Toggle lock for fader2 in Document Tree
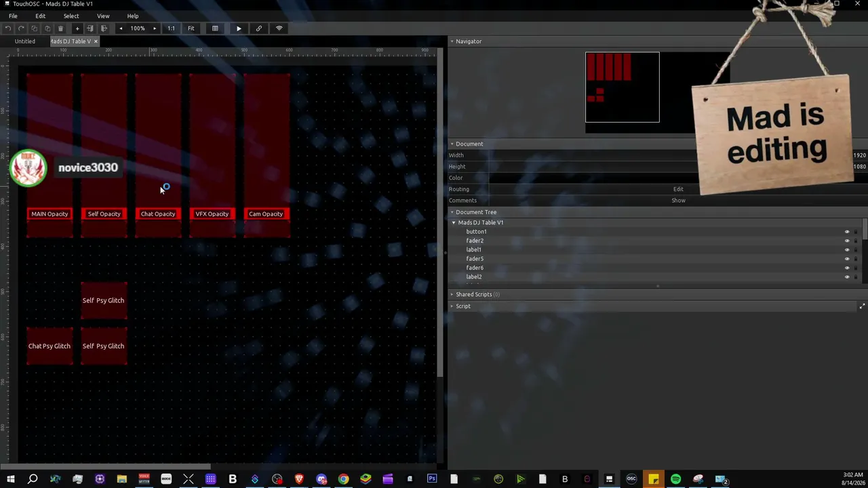This screenshot has height=488, width=868. point(856,241)
